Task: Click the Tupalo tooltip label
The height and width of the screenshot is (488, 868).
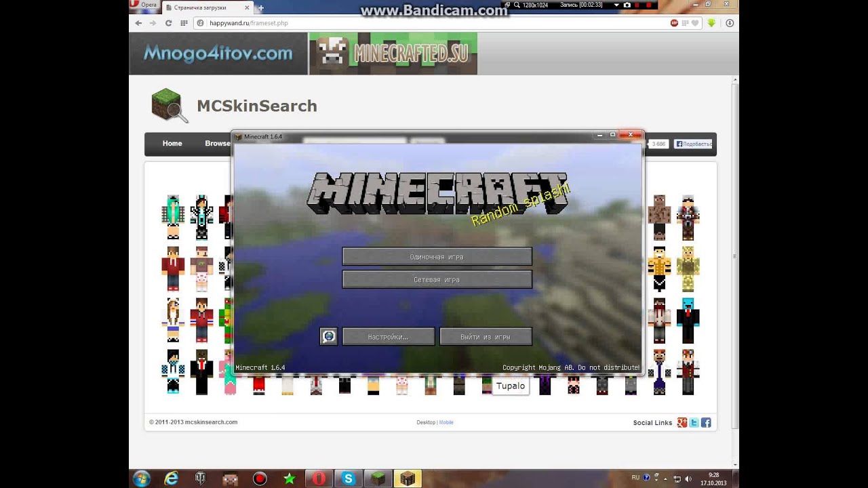Action: click(511, 386)
